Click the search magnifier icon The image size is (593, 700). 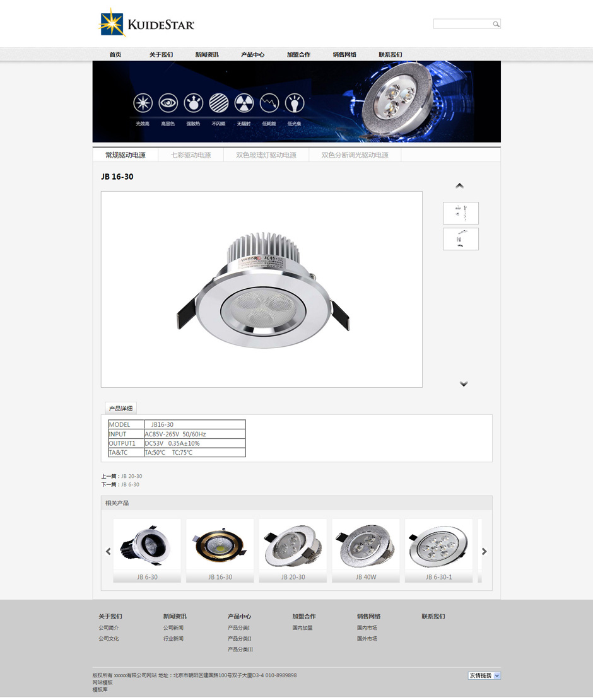tap(496, 24)
